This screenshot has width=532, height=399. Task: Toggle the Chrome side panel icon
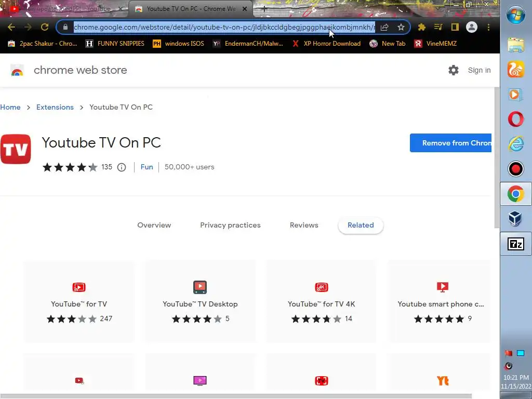(x=455, y=27)
